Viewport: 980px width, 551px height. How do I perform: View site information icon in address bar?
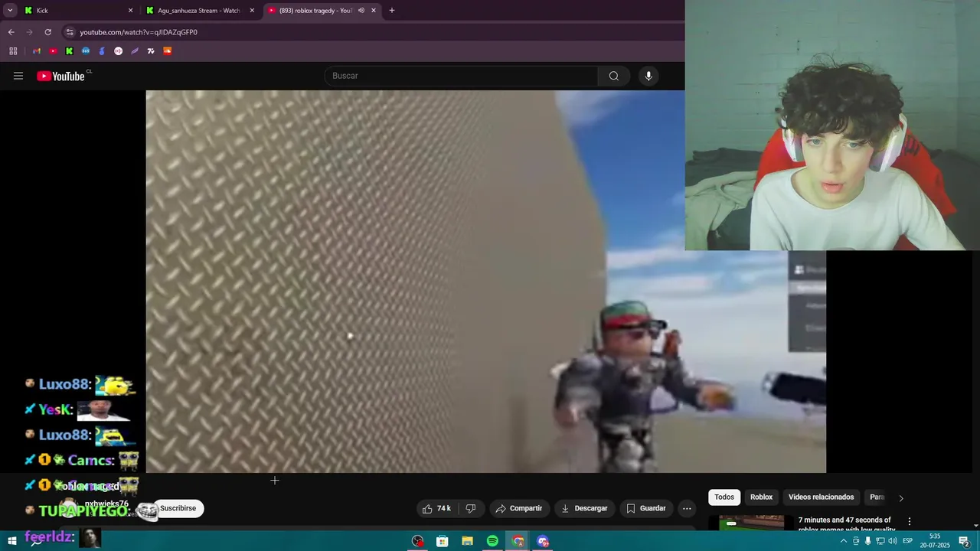point(70,32)
